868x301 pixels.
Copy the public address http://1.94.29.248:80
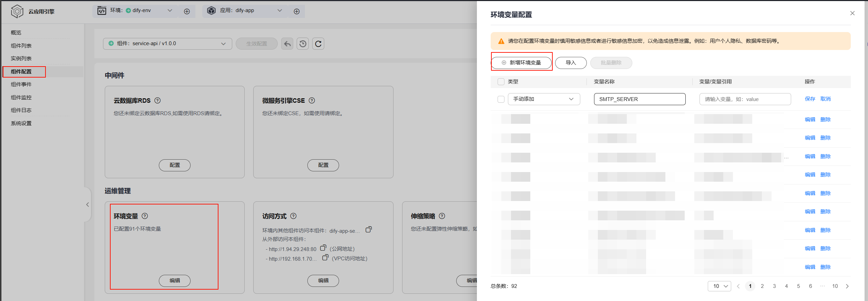tap(323, 248)
